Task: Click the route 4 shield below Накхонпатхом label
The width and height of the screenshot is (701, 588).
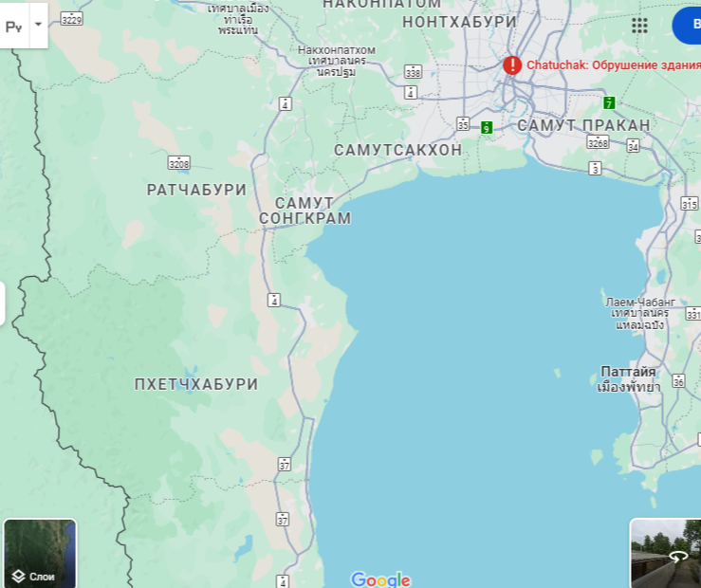Action: coord(286,103)
